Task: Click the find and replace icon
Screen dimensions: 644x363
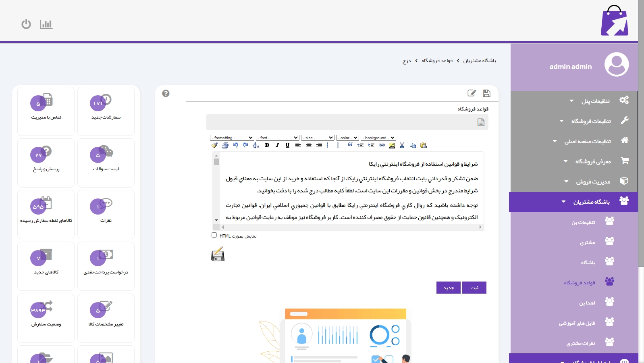Action: click(256, 145)
